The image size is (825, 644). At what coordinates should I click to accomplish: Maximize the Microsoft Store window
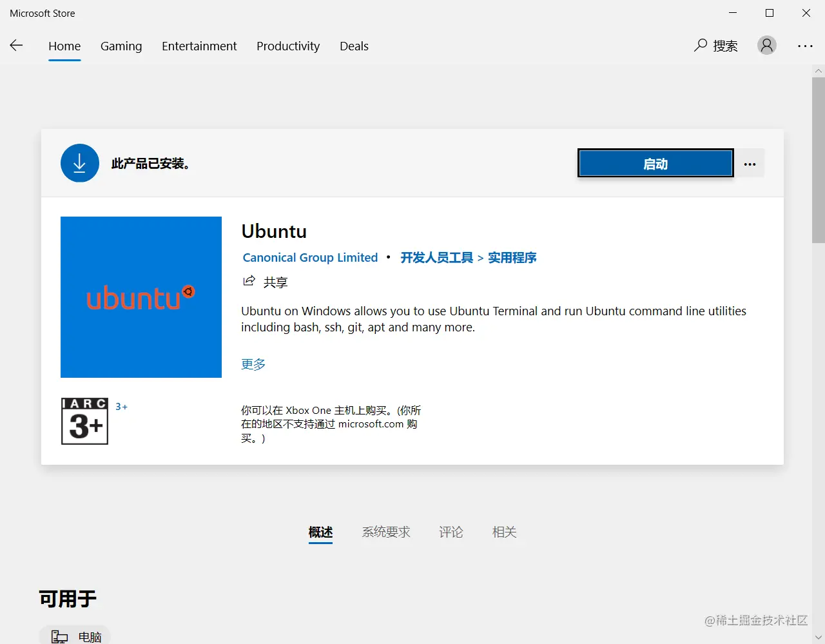(770, 13)
